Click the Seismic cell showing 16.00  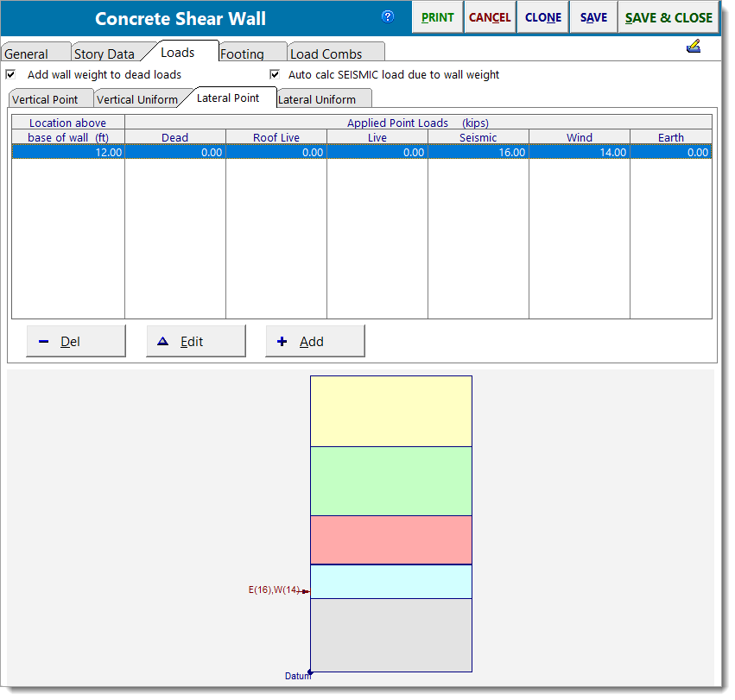(478, 151)
